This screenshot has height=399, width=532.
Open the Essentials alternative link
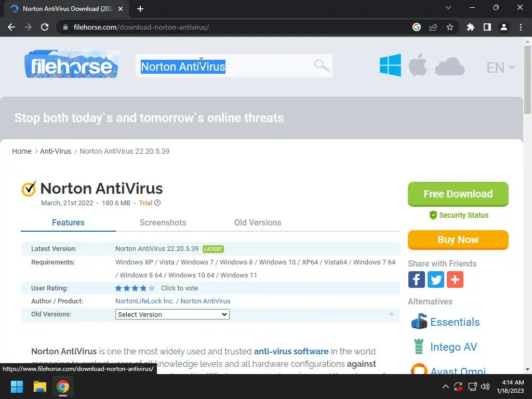tap(455, 322)
